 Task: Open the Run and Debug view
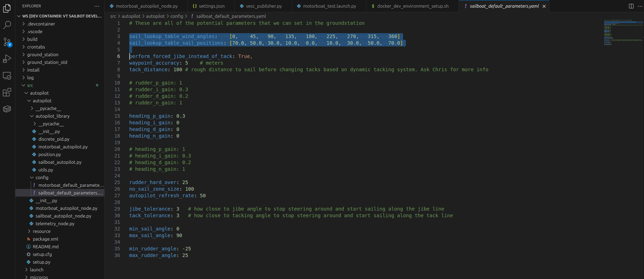pos(7,59)
